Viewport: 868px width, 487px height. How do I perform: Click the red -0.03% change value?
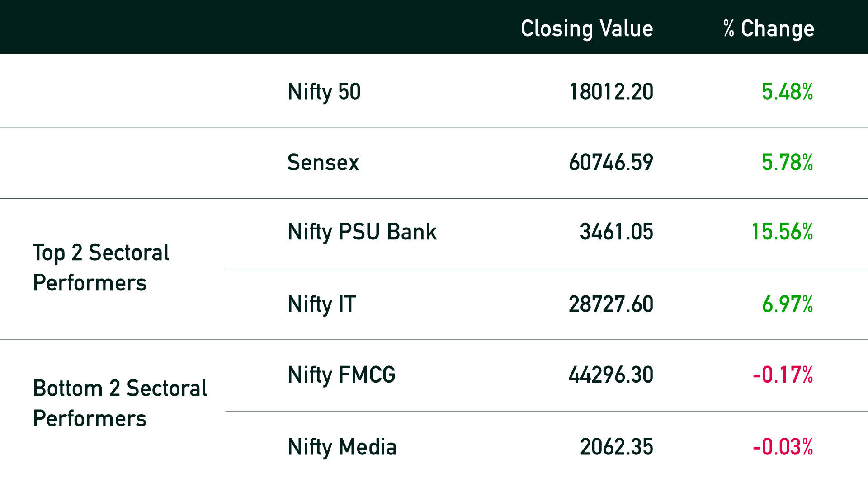tap(783, 447)
